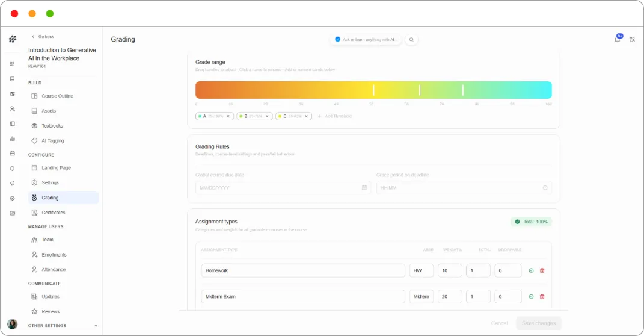Remove the C grade band
644x336 pixels.
click(x=306, y=116)
